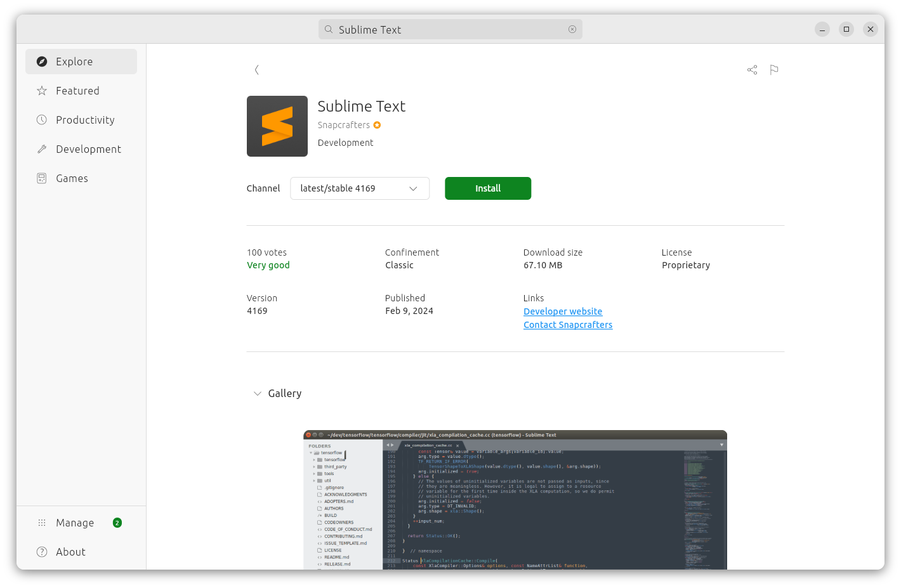This screenshot has width=901, height=588.
Task: Click the Very good rating text
Action: [x=268, y=265]
